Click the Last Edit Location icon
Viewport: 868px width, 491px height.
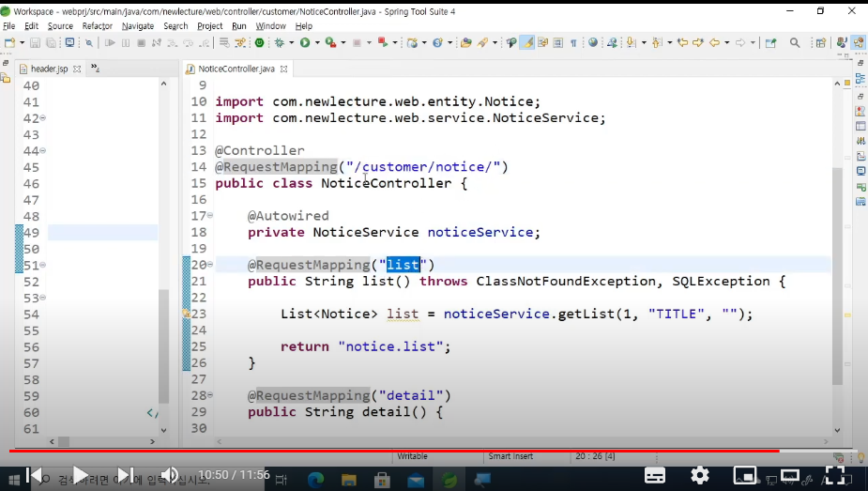683,42
